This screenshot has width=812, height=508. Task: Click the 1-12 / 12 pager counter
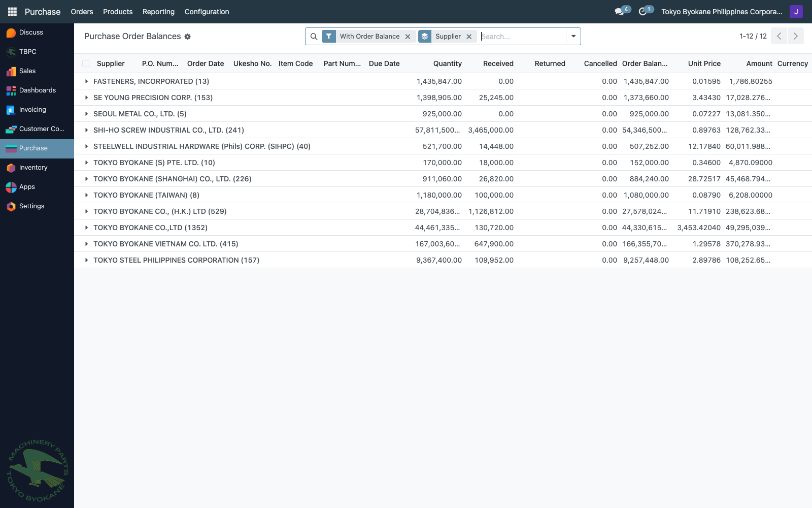[753, 36]
